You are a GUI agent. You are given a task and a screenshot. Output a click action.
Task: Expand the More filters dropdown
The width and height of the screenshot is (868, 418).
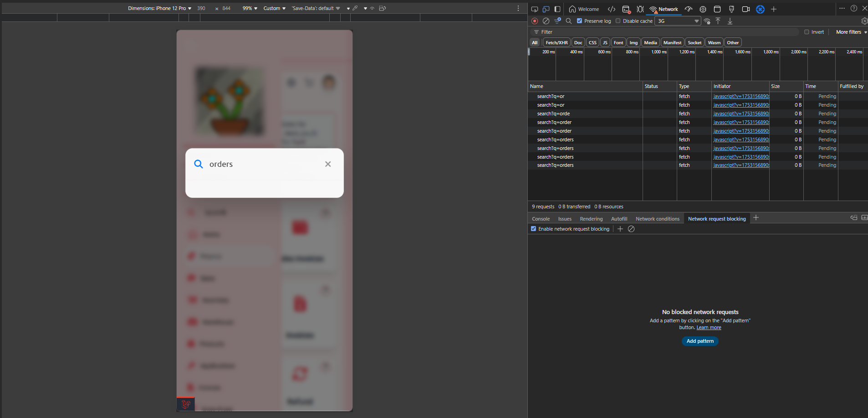point(851,32)
